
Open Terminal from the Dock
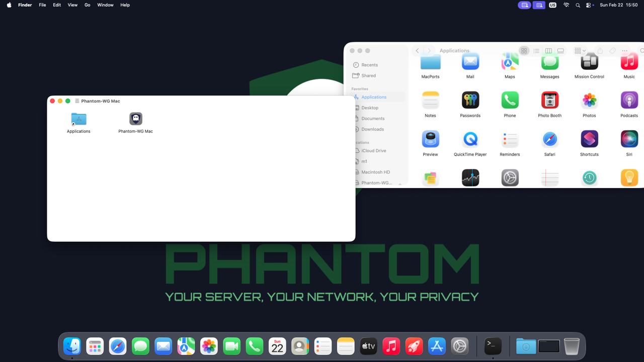click(493, 346)
